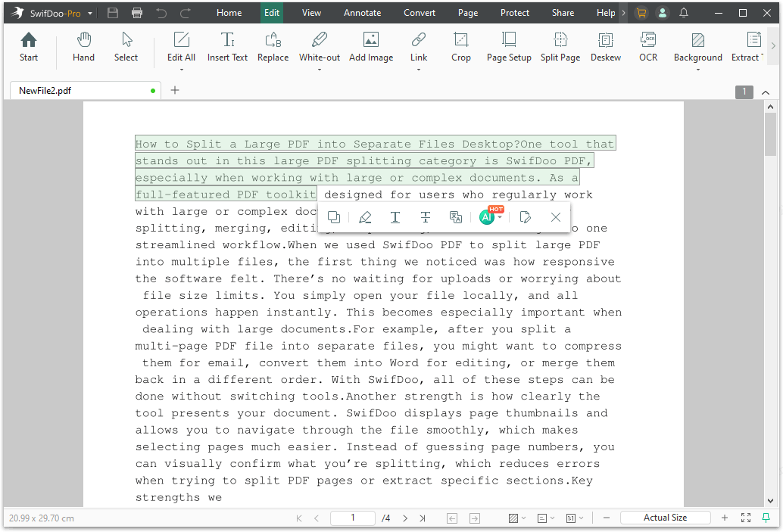Click the Add Image button

370,47
